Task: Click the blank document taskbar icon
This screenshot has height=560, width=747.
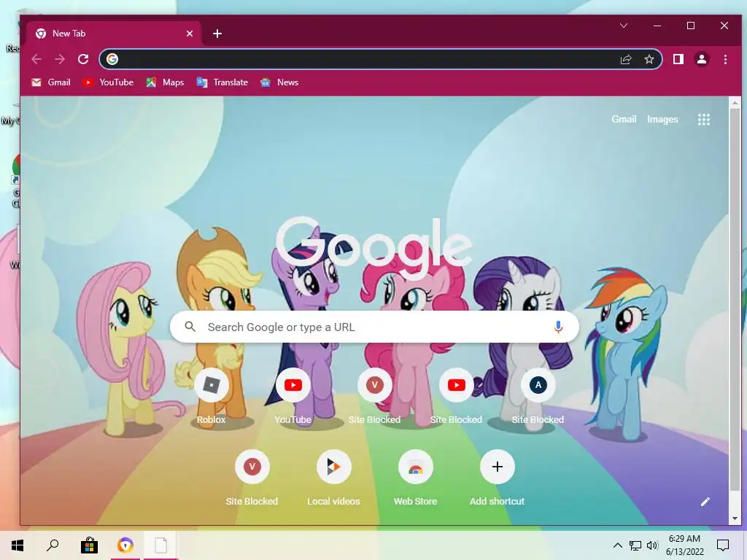Action: [x=161, y=545]
